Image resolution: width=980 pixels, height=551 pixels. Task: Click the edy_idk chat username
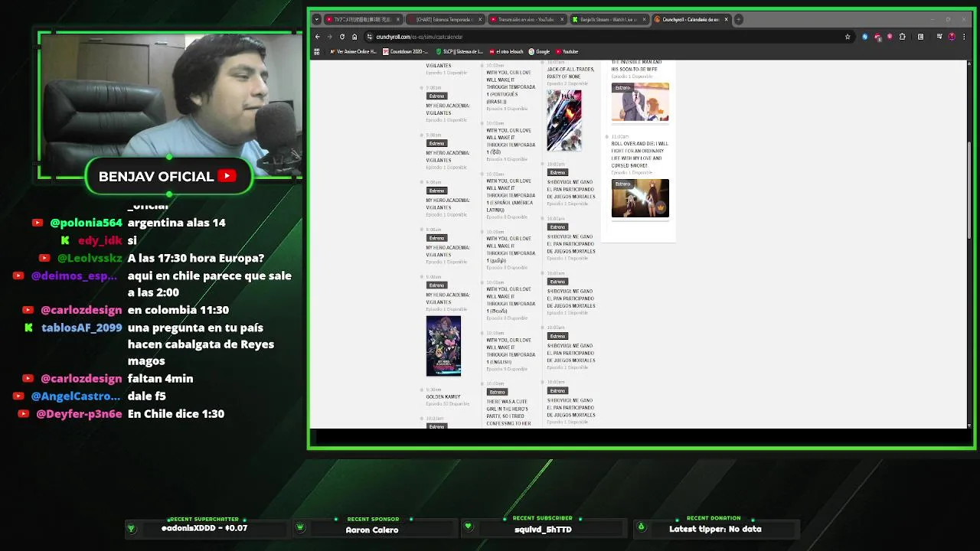pyautogui.click(x=100, y=240)
